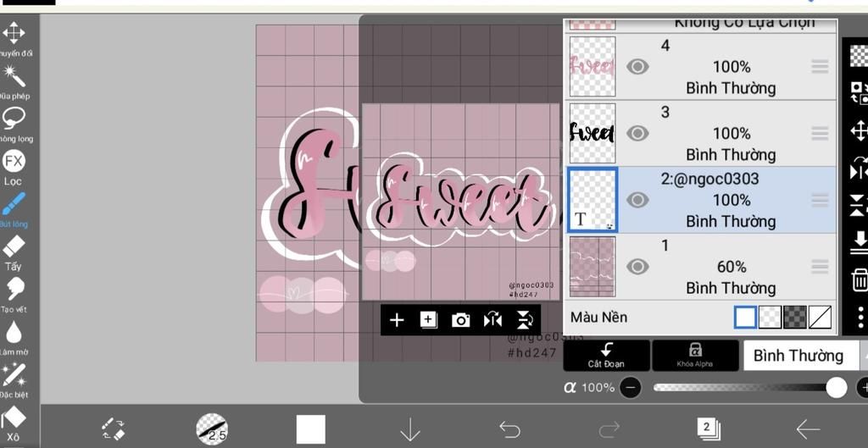Tap the back arrow in bottom bar

coord(808,429)
